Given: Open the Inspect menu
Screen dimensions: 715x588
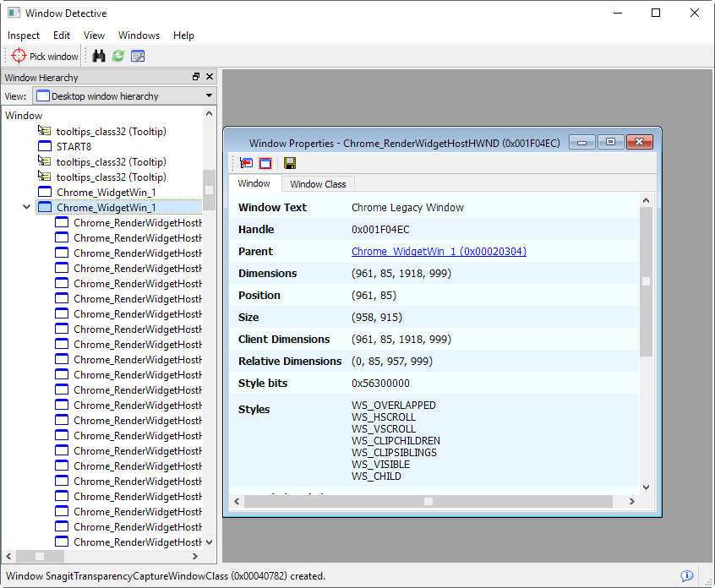Looking at the screenshot, I should [x=24, y=35].
